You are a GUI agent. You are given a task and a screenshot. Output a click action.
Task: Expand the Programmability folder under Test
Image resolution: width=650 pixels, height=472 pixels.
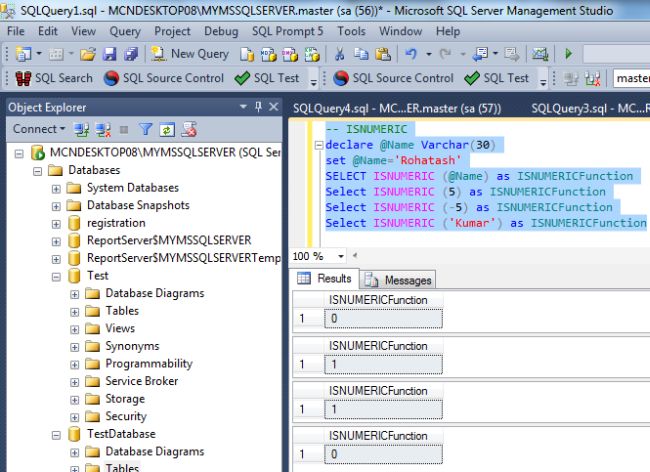pos(75,365)
